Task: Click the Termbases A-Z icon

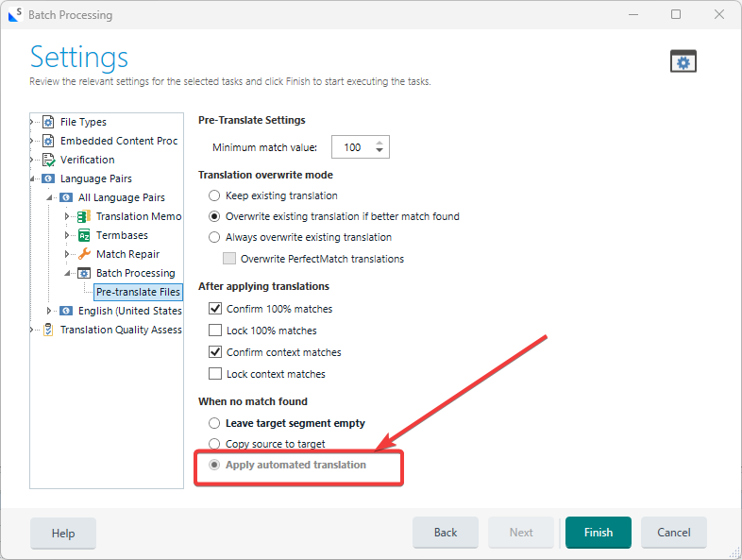Action: click(x=84, y=235)
